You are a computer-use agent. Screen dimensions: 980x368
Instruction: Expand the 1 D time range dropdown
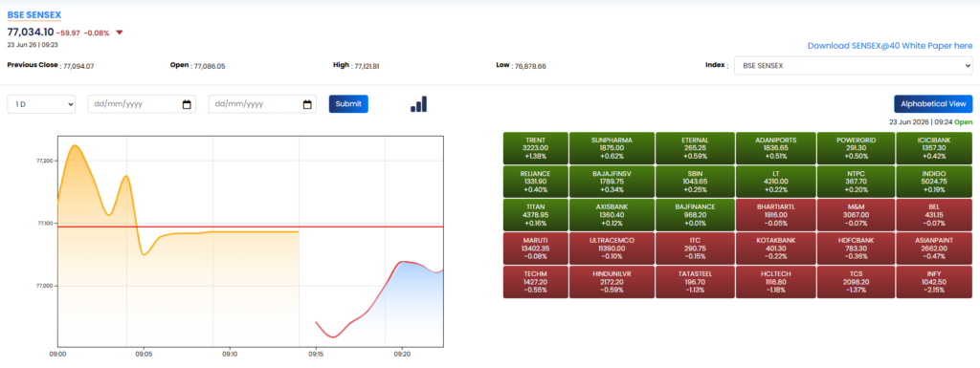click(x=41, y=104)
